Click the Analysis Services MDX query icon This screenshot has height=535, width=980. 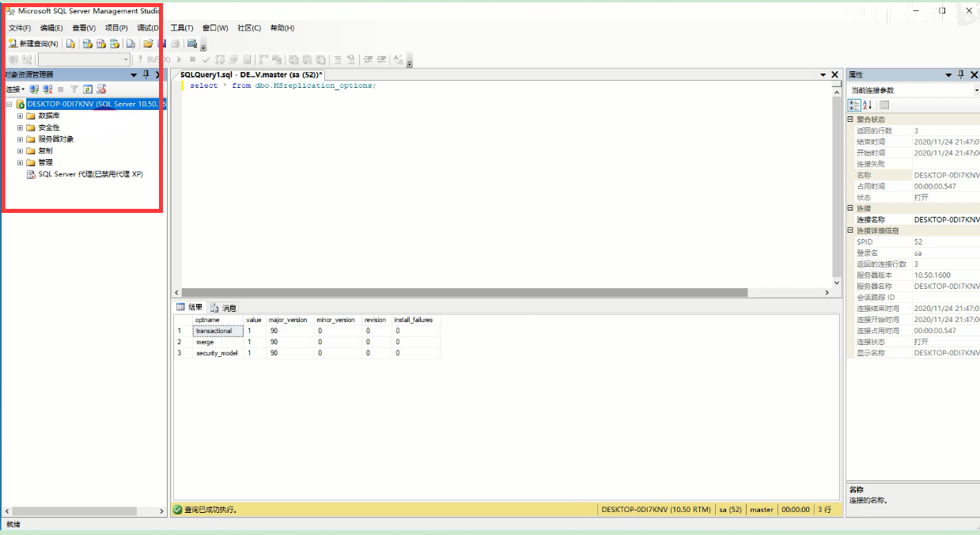coord(87,44)
